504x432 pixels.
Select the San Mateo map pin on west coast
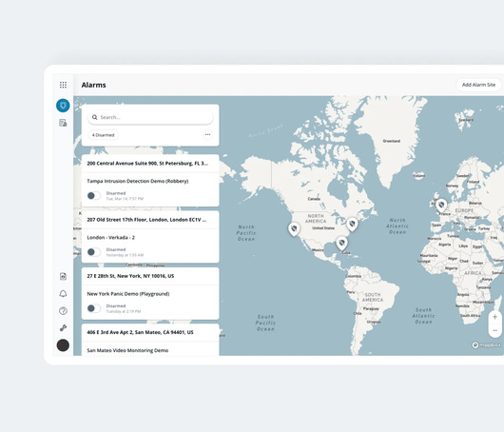pyautogui.click(x=294, y=229)
